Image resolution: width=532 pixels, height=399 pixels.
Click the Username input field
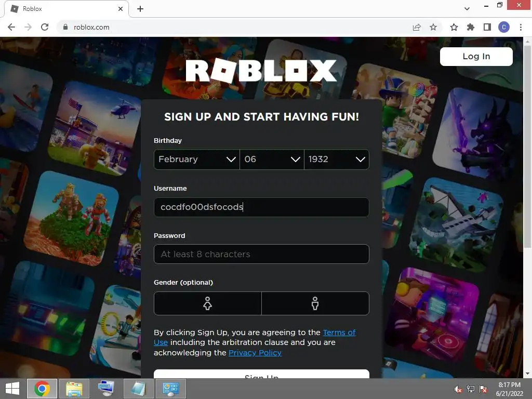[x=261, y=207]
